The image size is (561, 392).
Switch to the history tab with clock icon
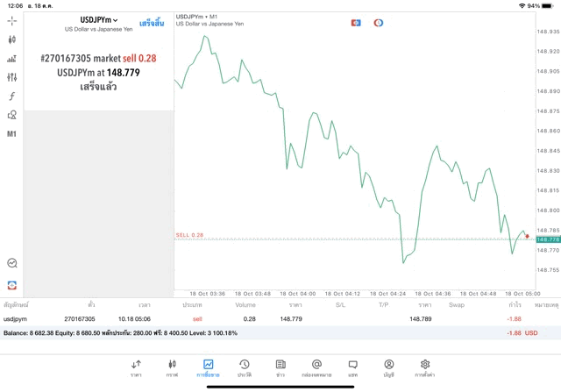coord(245,368)
